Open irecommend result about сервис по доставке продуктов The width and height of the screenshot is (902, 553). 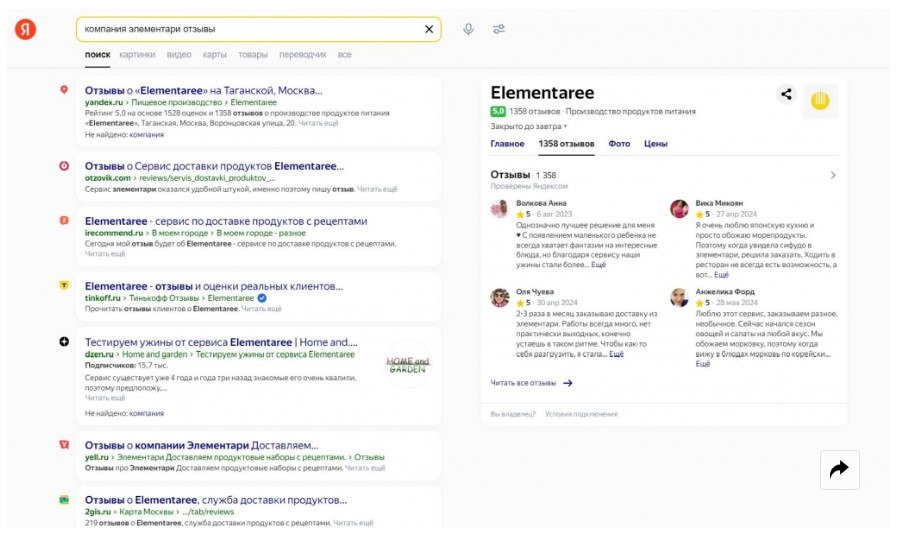click(x=226, y=221)
